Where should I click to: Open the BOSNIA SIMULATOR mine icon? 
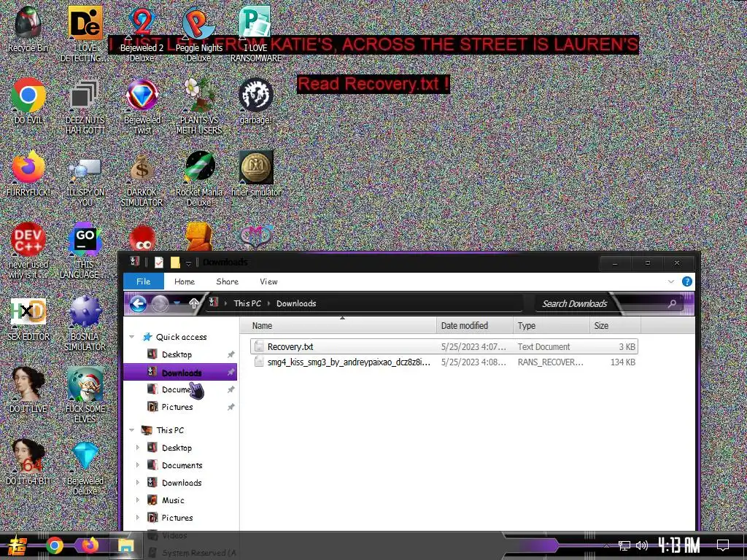pos(85,323)
